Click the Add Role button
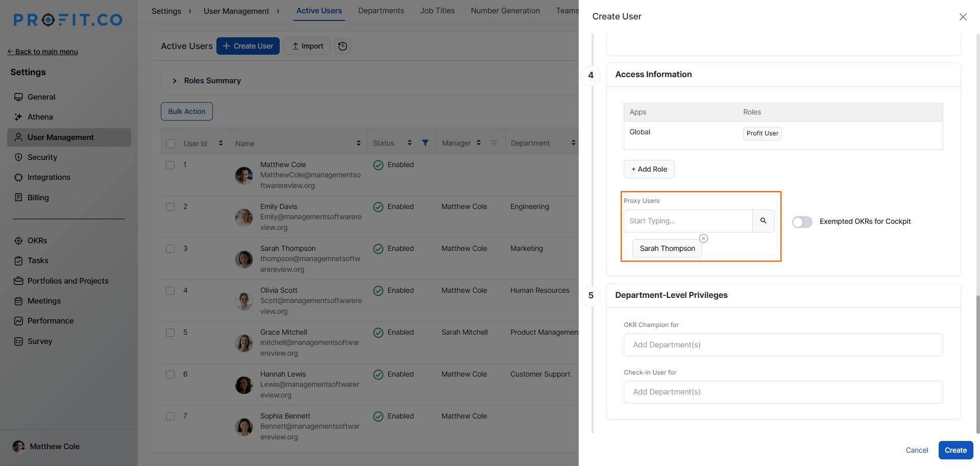 tap(649, 169)
